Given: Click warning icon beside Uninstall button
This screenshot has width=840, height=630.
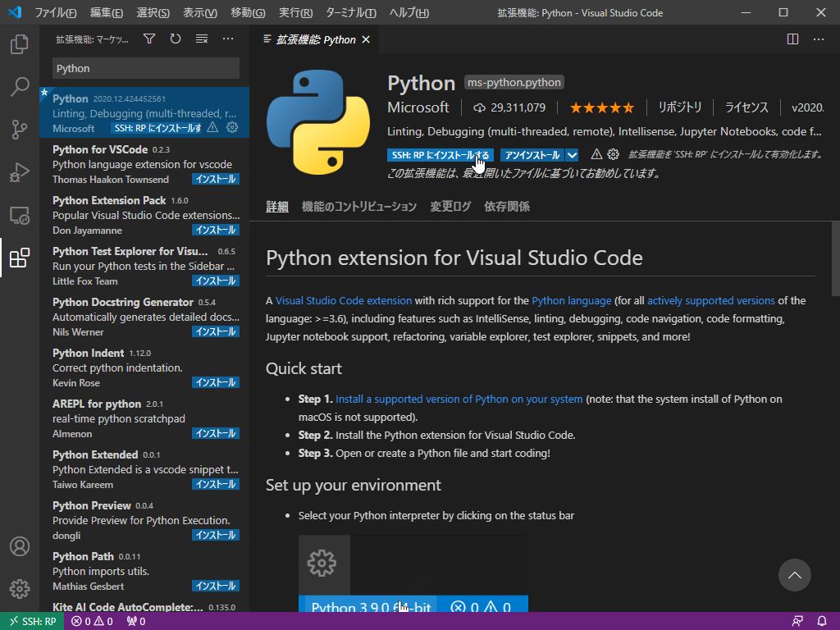Looking at the screenshot, I should point(596,155).
